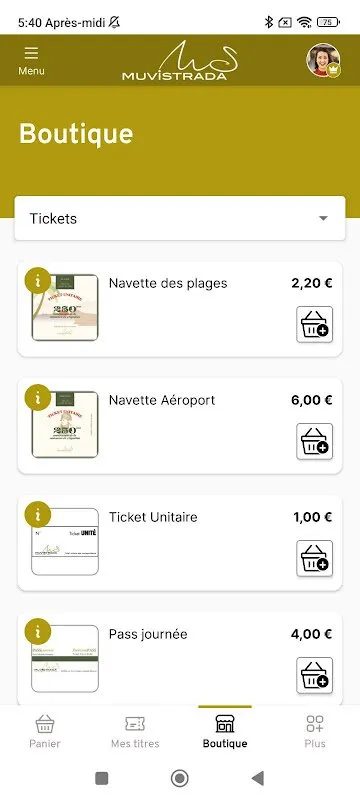Show info for Navette Aéroport
This screenshot has width=360, height=800.
pos(38,397)
